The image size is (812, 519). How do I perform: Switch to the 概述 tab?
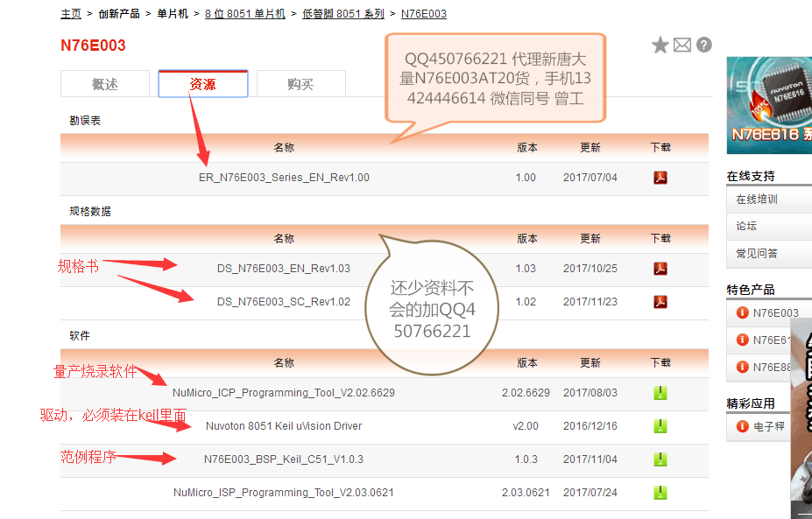click(x=105, y=84)
